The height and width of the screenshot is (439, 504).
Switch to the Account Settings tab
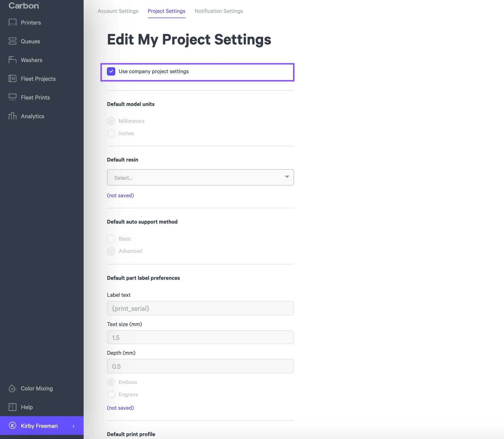pos(118,11)
